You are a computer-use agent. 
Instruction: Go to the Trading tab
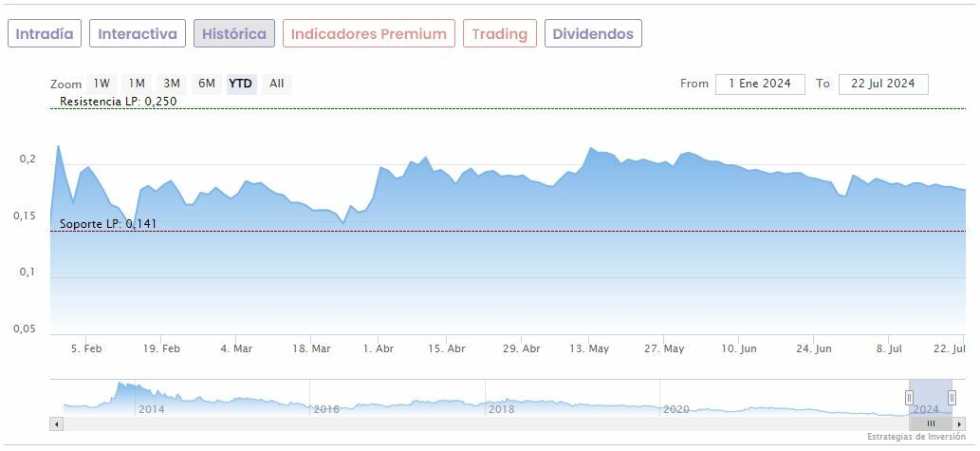tap(499, 34)
